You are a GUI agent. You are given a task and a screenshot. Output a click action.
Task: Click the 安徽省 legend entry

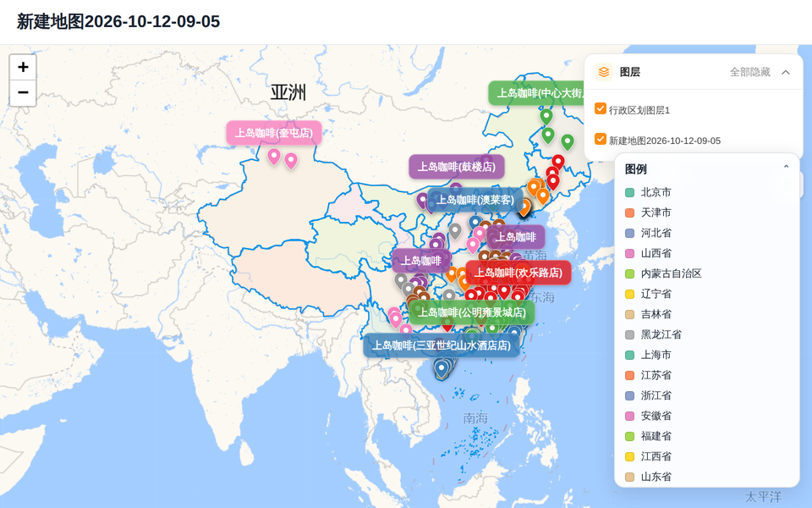[649, 416]
